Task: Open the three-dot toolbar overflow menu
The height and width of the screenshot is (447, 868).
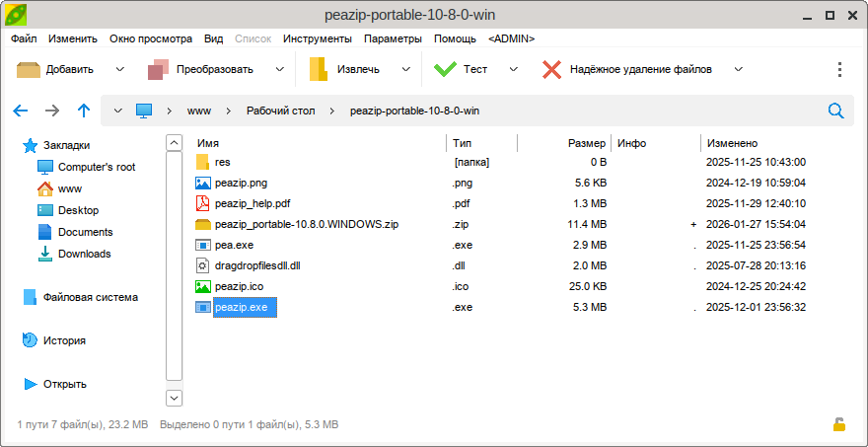Action: [839, 69]
